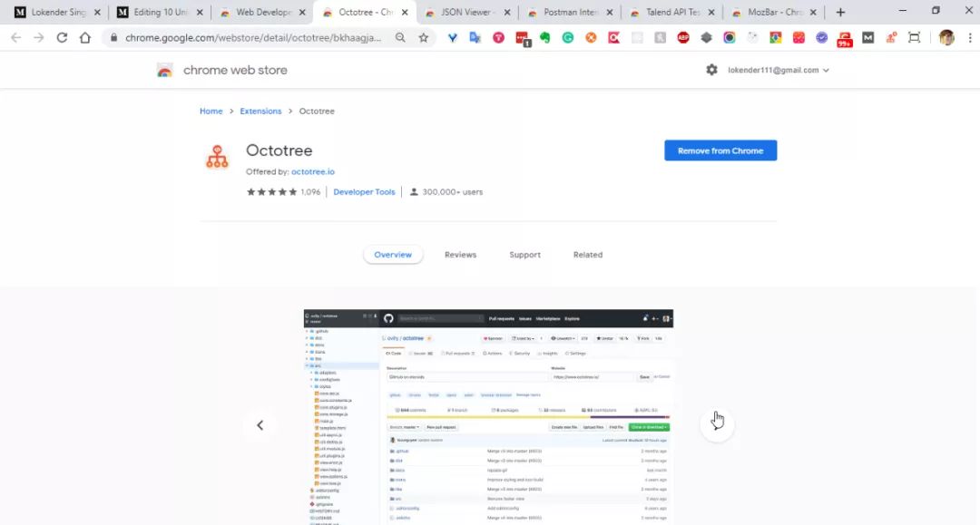980x525 pixels.
Task: Click the home icon in toolbar
Action: click(85, 37)
